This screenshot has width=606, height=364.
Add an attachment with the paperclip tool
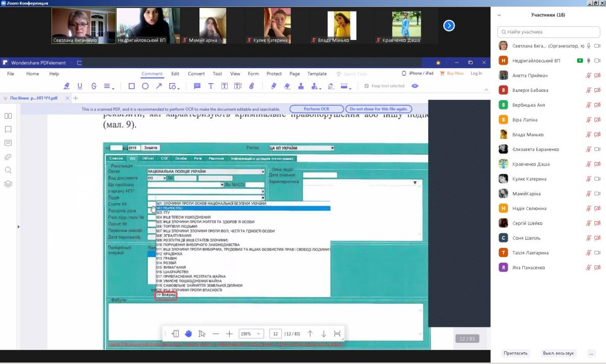[x=251, y=86]
